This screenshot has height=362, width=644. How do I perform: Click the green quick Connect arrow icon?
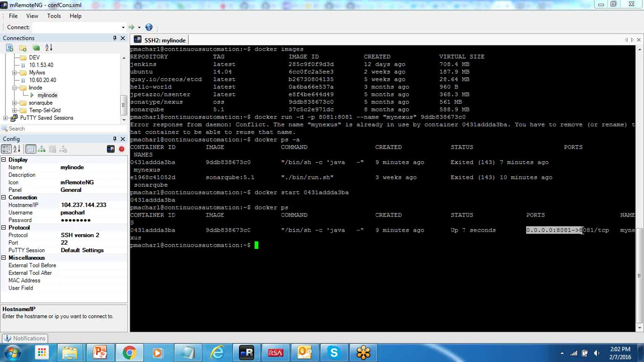[x=131, y=27]
